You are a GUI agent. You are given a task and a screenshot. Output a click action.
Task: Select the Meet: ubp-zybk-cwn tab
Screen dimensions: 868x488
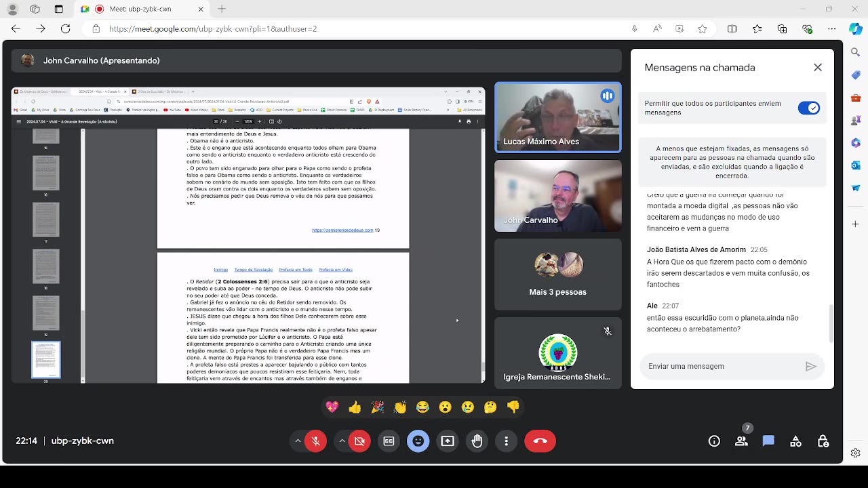pos(140,9)
